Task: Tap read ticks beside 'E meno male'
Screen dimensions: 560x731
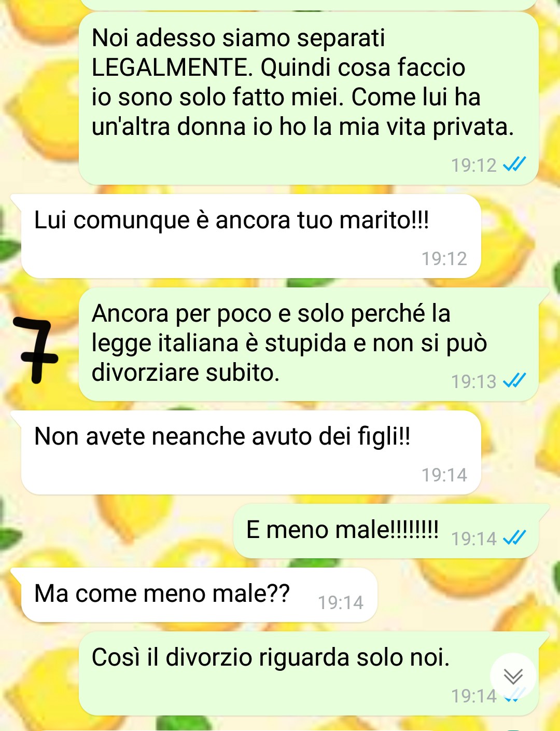Action: pyautogui.click(x=514, y=538)
